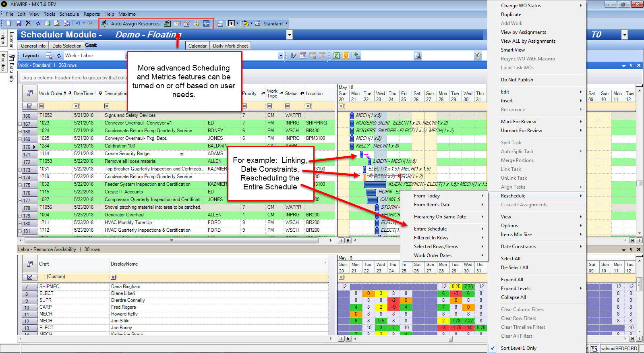Click the layout refresh arrows icon
This screenshot has height=353, width=644.
(x=59, y=56)
